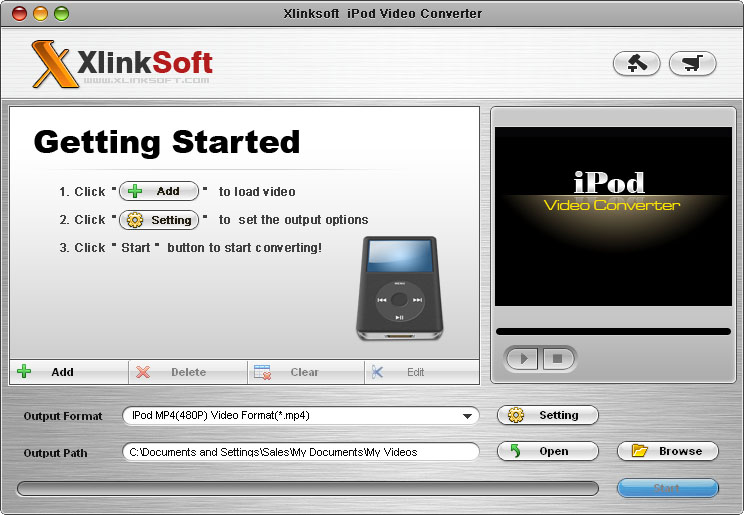Open output Setting with gear icon
The height and width of the screenshot is (515, 744).
point(548,415)
